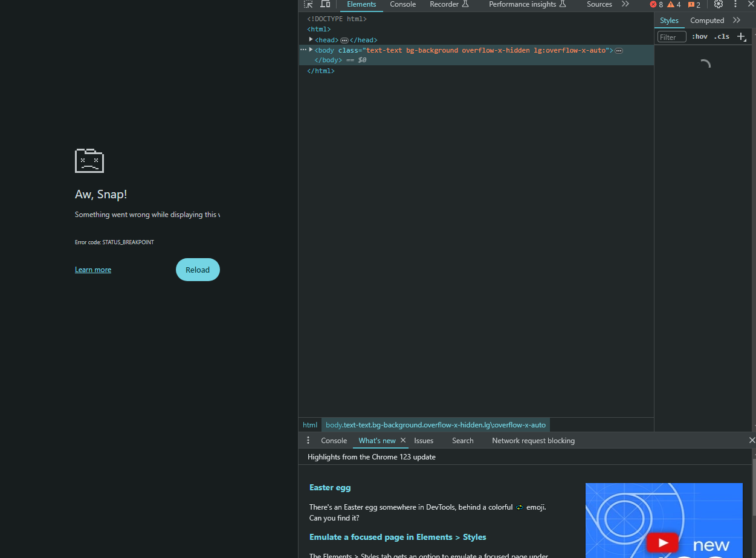Click the new style rule plus icon
This screenshot has height=558, width=756.
pyautogui.click(x=741, y=37)
